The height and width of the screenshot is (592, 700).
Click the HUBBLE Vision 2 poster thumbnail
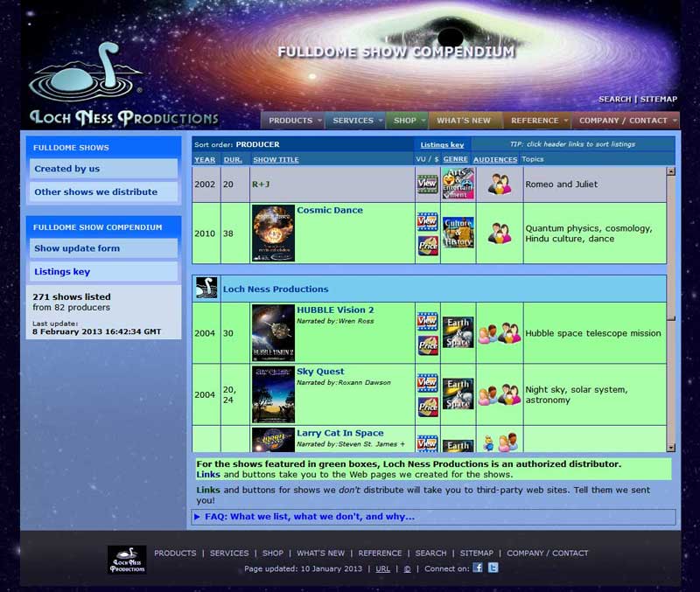pyautogui.click(x=273, y=333)
